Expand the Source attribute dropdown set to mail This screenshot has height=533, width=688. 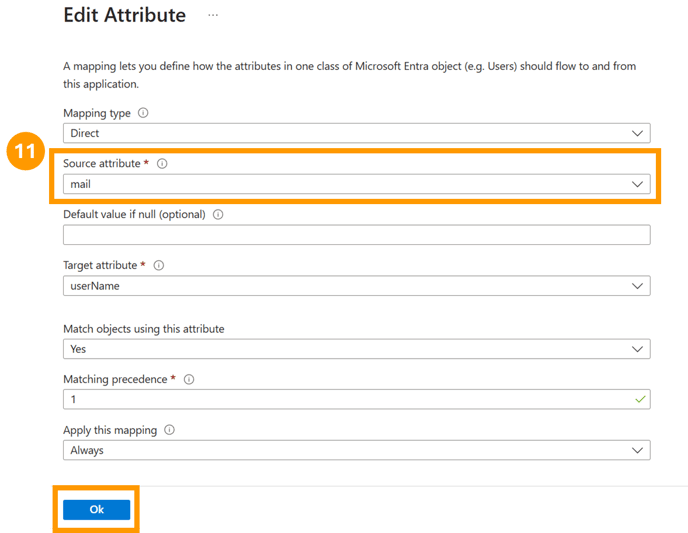coord(357,184)
